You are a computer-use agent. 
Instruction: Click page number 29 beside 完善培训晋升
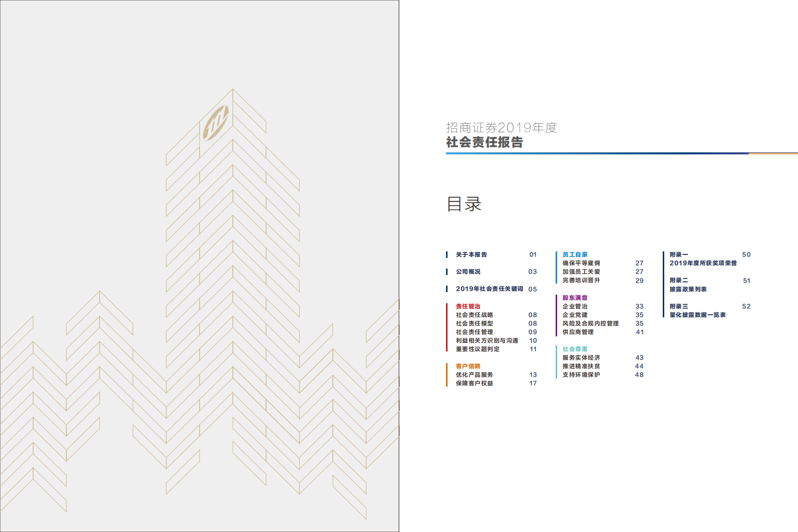[640, 281]
